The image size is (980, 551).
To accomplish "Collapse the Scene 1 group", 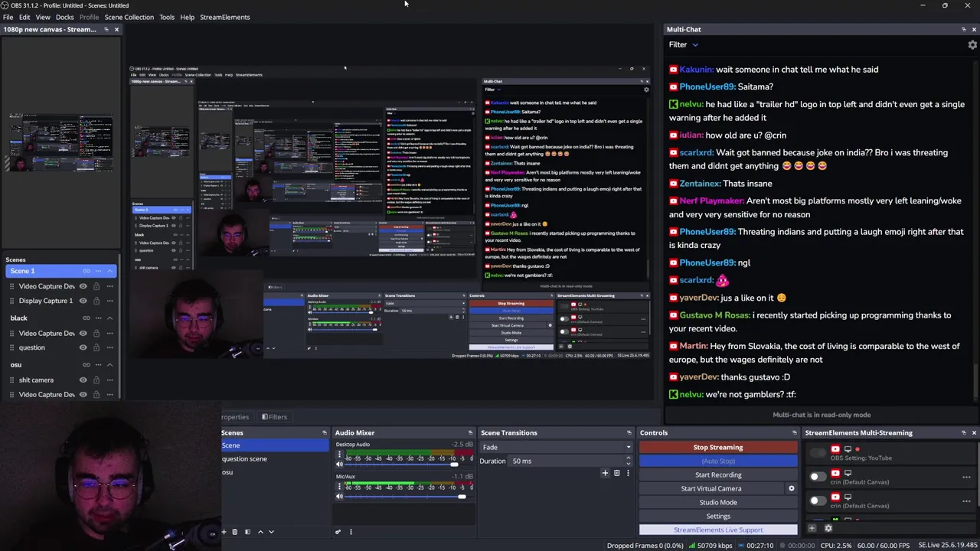I will 109,271.
